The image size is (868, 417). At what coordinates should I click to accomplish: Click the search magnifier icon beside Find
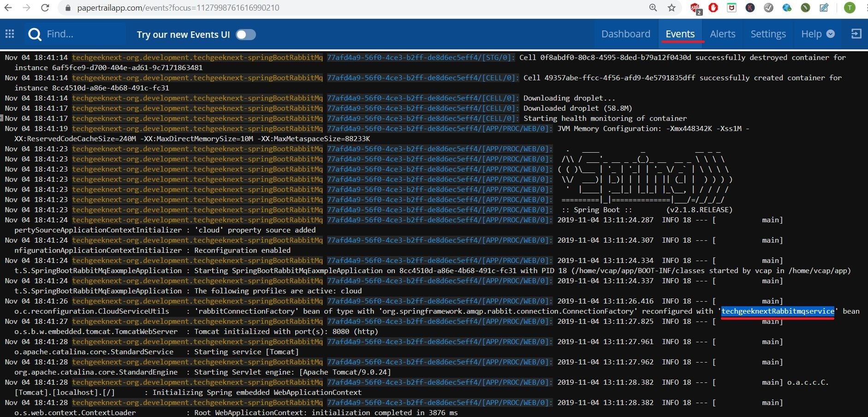[x=35, y=34]
